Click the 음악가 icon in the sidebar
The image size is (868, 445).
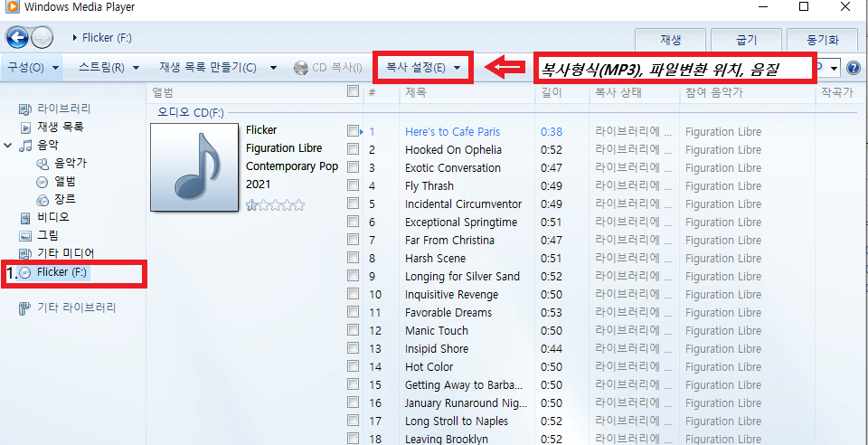pos(42,164)
